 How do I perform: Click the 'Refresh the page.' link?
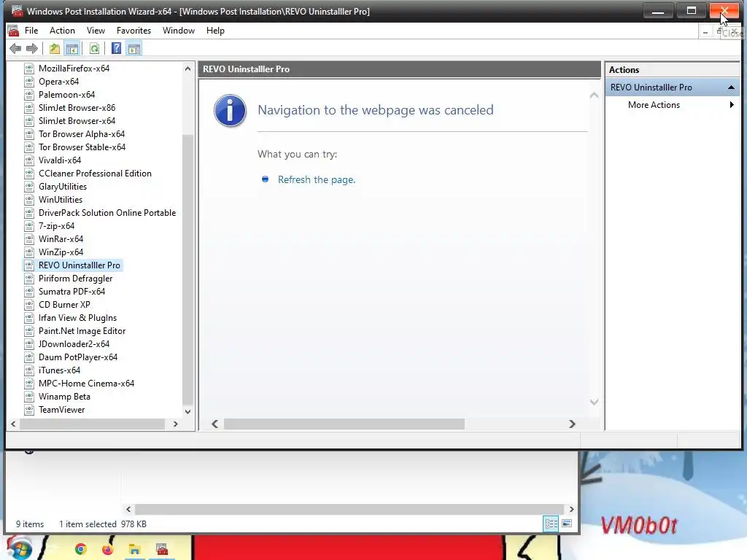(x=317, y=179)
